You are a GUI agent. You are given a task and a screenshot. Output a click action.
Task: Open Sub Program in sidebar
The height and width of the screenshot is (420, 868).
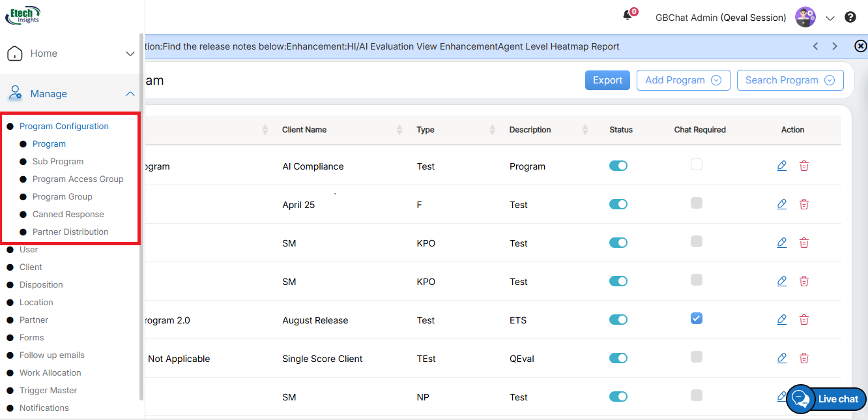[58, 161]
